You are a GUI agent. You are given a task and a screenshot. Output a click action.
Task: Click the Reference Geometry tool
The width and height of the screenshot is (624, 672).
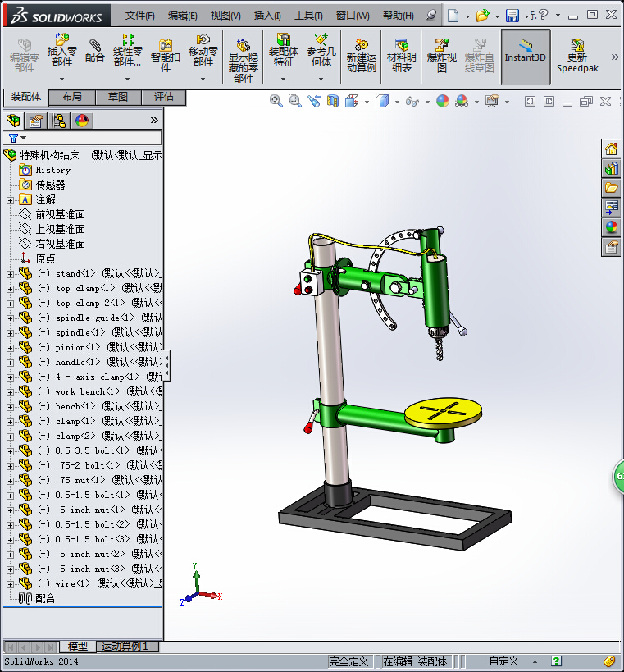321,51
